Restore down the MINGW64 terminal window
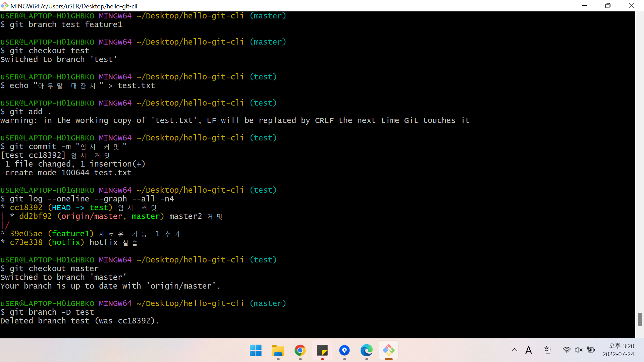Image resolution: width=644 pixels, height=362 pixels. point(608,6)
